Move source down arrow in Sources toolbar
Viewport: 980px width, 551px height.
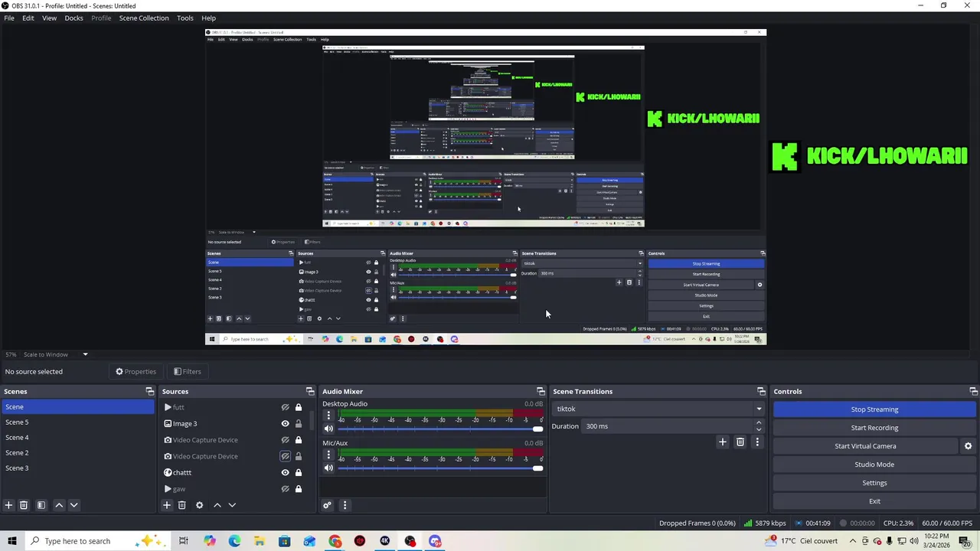(232, 505)
